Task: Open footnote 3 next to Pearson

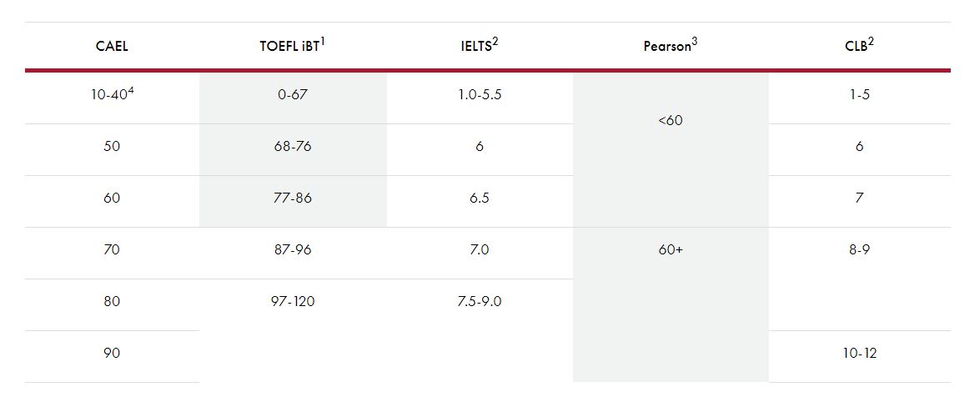Action: click(695, 42)
